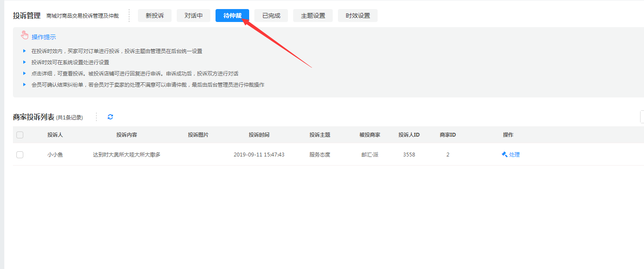Image resolution: width=644 pixels, height=269 pixels.
Task: Click the partially visible button at list header right
Action: click(x=641, y=117)
